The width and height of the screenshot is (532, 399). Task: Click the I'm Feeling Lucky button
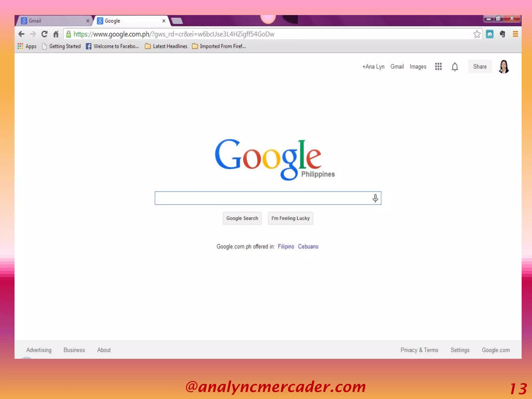click(290, 218)
